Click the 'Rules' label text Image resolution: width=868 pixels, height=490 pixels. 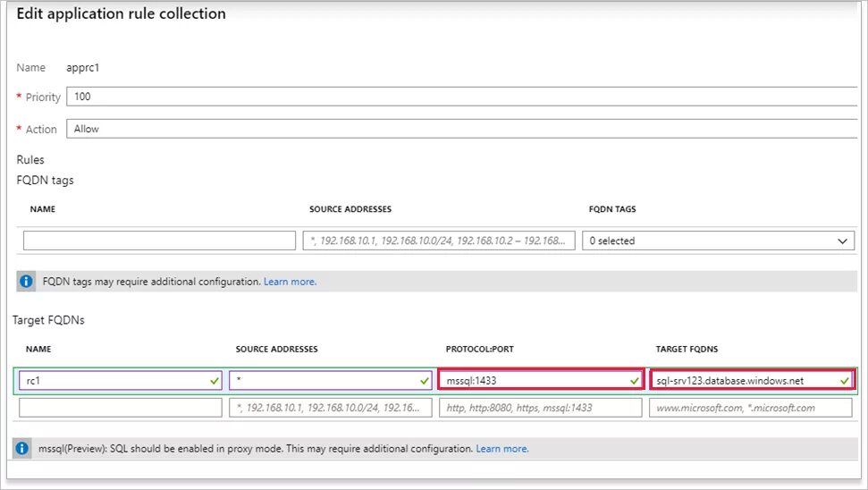30,159
